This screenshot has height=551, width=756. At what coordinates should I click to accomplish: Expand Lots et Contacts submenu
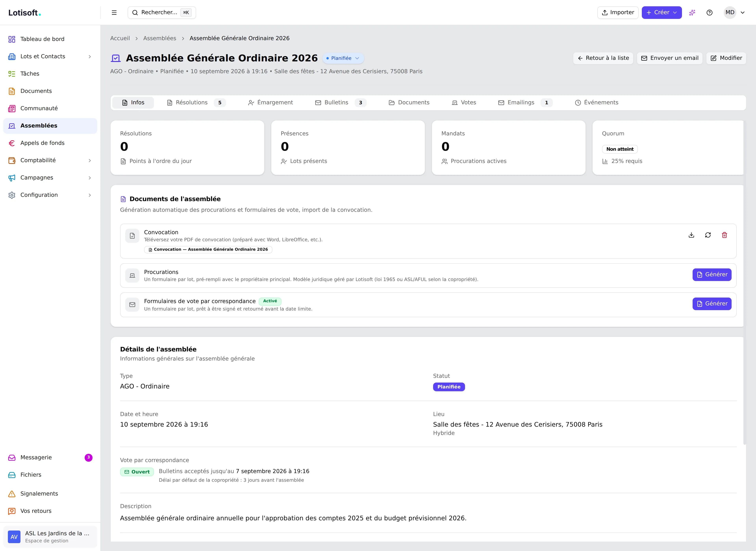click(89, 57)
